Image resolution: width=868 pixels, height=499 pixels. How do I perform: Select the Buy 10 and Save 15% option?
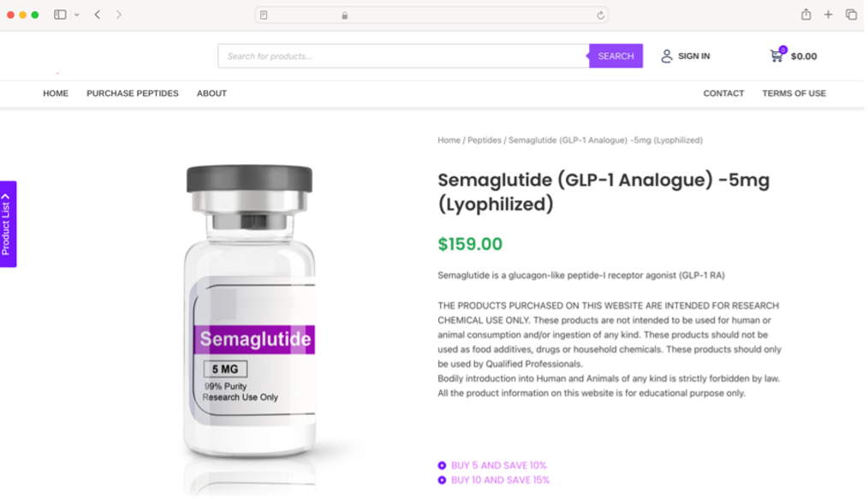click(x=493, y=480)
